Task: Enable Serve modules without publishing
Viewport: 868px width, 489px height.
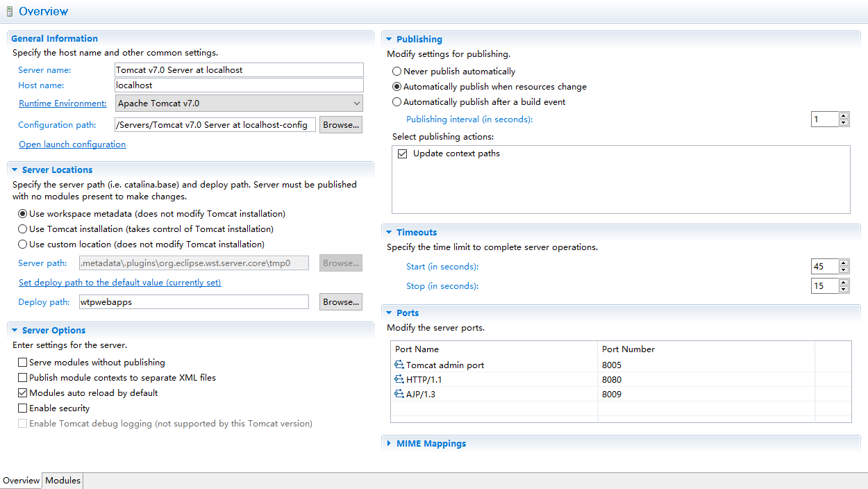Action: (23, 363)
